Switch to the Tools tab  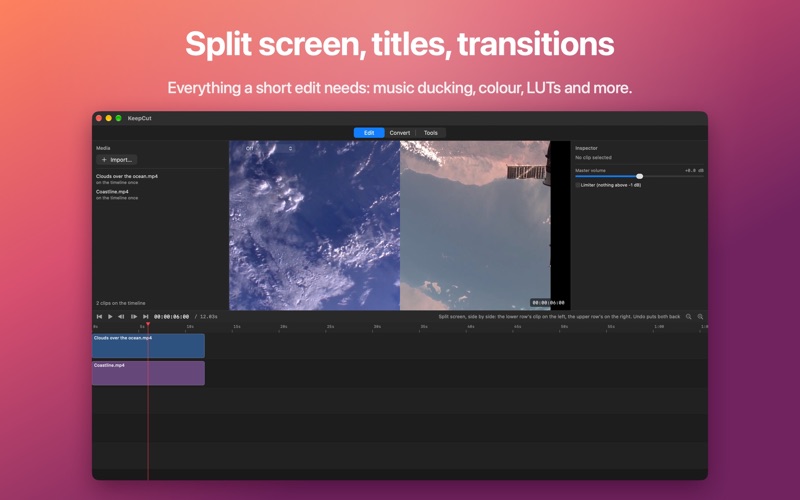[431, 133]
